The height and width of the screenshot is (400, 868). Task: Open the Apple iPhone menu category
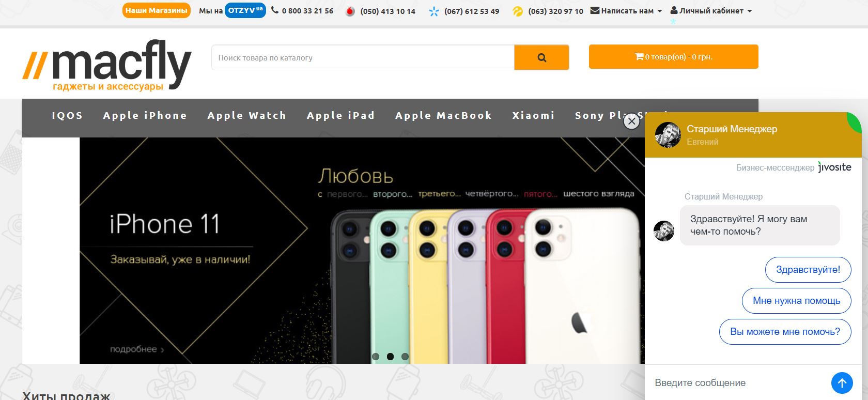pos(145,116)
